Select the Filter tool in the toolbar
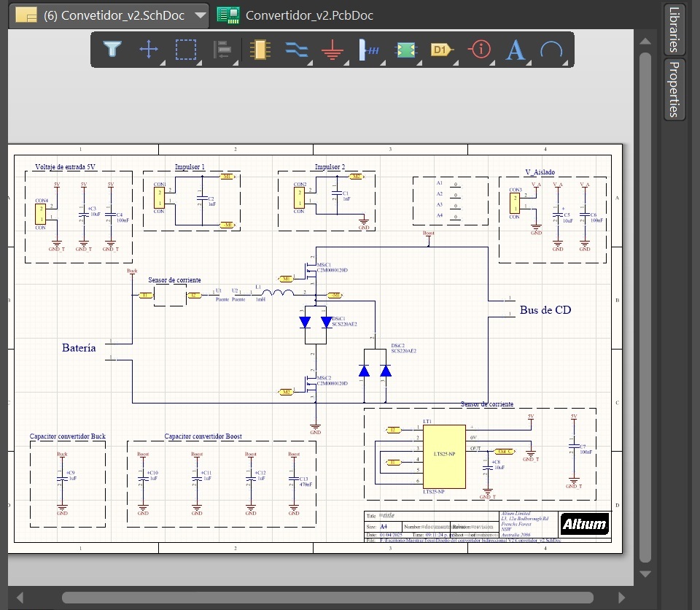This screenshot has width=700, height=610. (112, 50)
